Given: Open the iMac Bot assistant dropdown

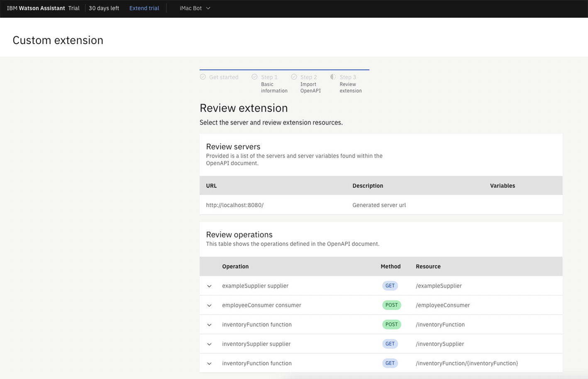Looking at the screenshot, I should point(195,8).
